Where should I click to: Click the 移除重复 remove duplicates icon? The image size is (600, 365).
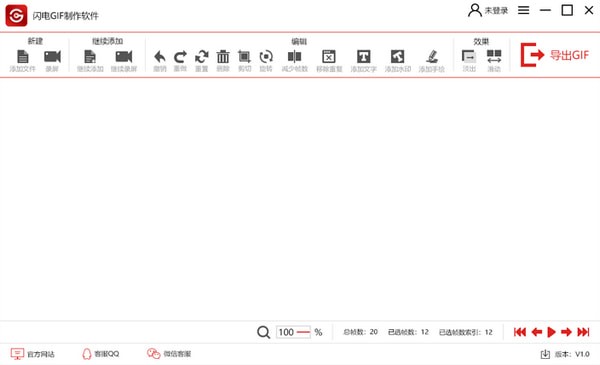pos(329,57)
